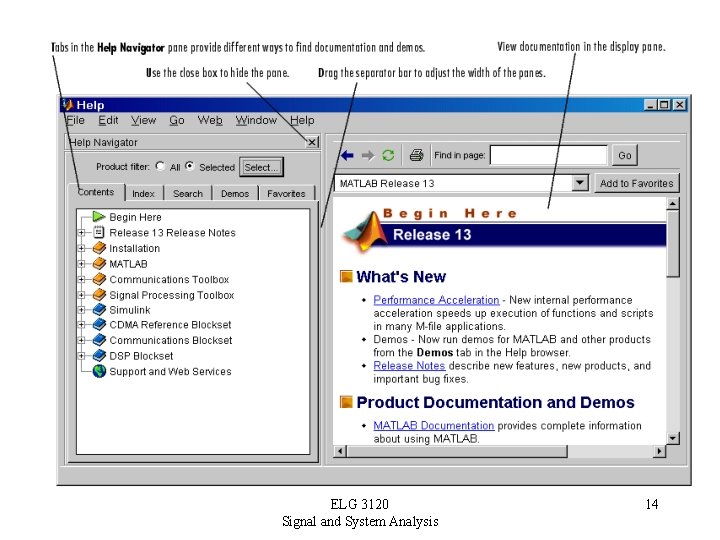The height and width of the screenshot is (540, 720).
Task: Click the Find in page text field
Action: 549,155
